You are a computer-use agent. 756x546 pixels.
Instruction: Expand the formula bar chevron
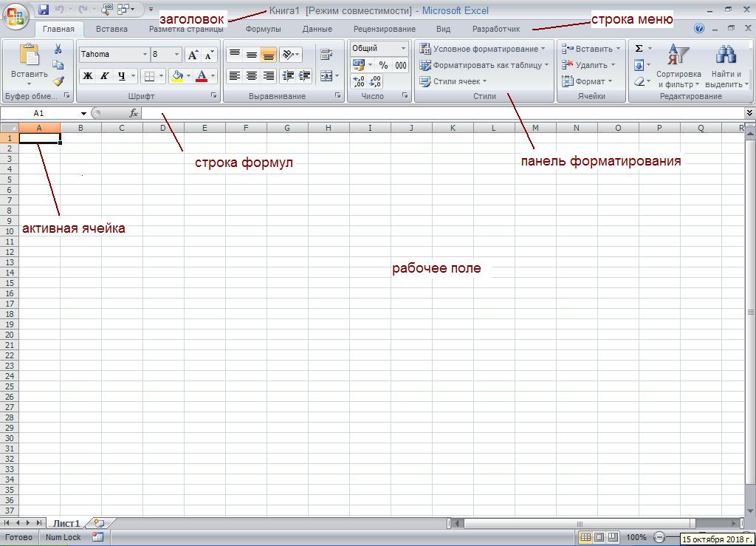pos(749,113)
